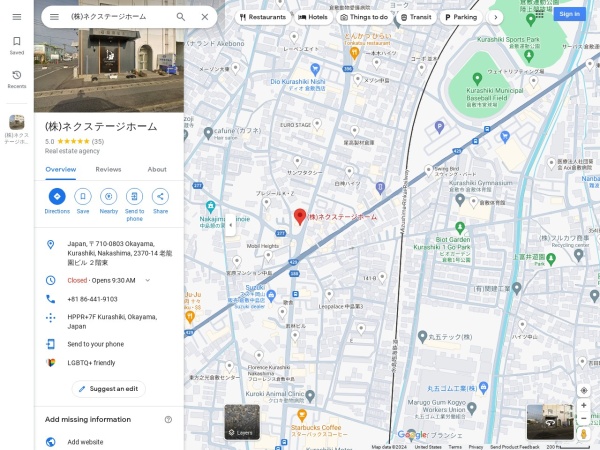Filter map by Hotels chip
The height and width of the screenshot is (450, 600).
tap(313, 17)
